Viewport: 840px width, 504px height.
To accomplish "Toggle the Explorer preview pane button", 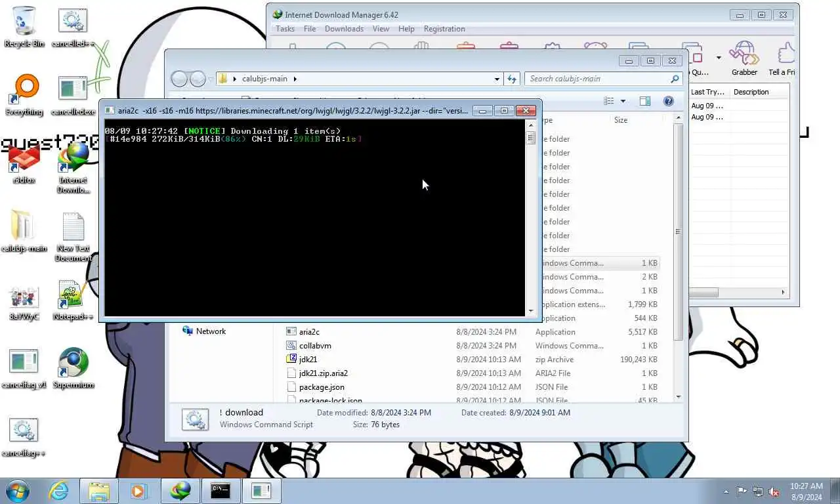I will [x=645, y=101].
